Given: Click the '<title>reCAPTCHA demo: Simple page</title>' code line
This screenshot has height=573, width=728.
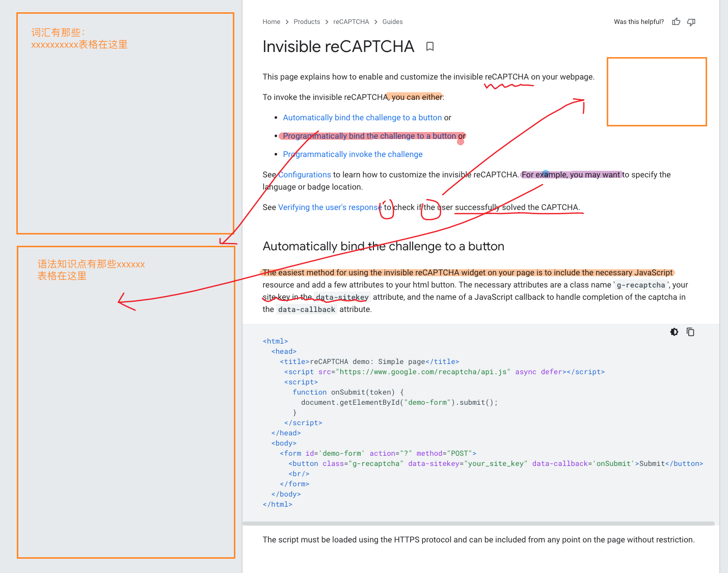Looking at the screenshot, I should 369,361.
